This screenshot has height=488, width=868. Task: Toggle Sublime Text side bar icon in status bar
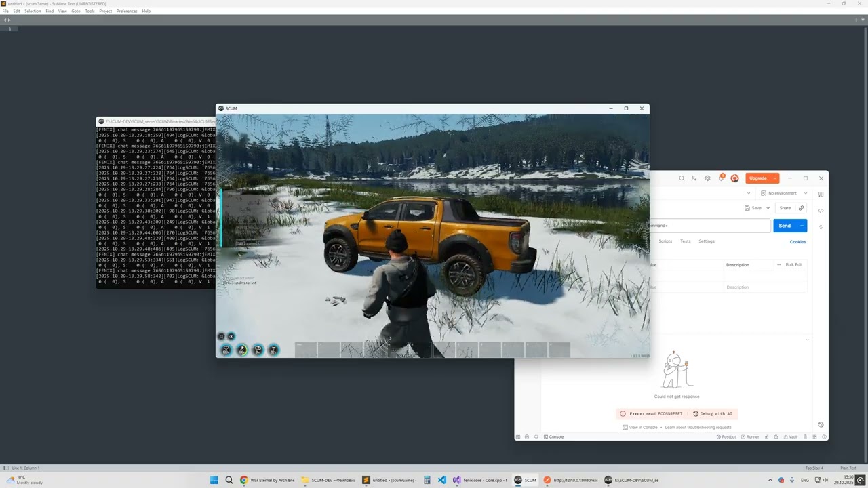5,468
